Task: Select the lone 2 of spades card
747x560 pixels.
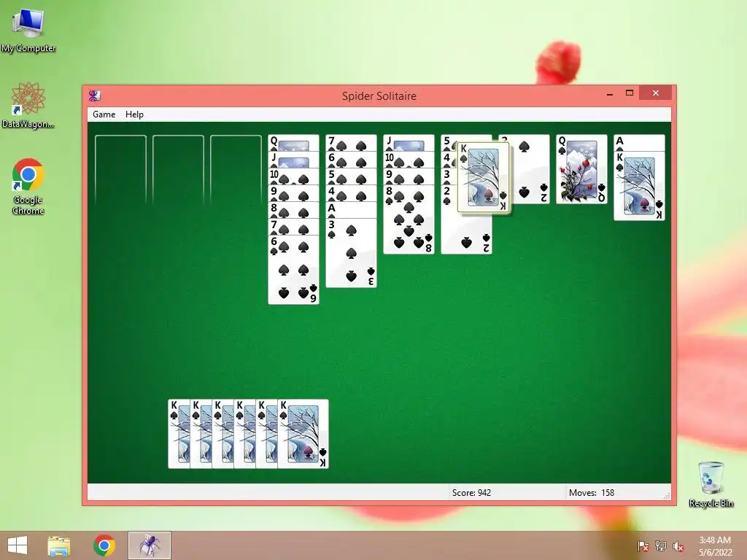Action: coord(530,169)
